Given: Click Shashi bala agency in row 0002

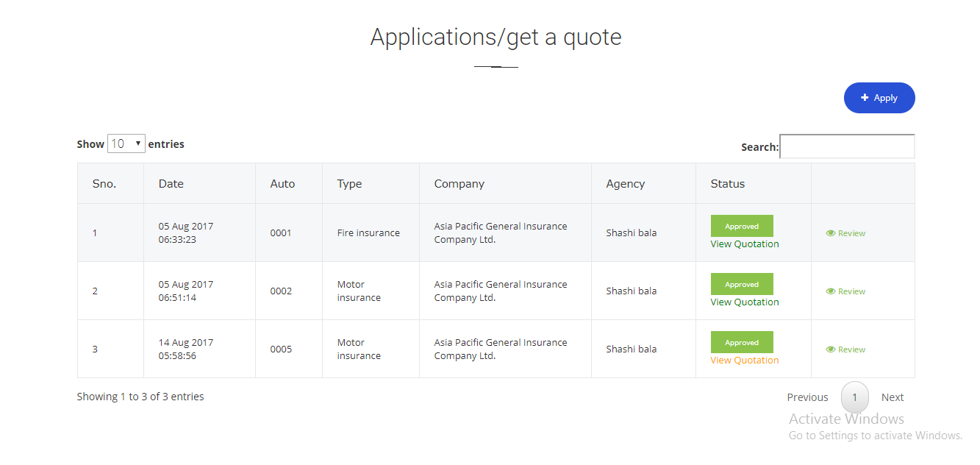Looking at the screenshot, I should pos(632,291).
